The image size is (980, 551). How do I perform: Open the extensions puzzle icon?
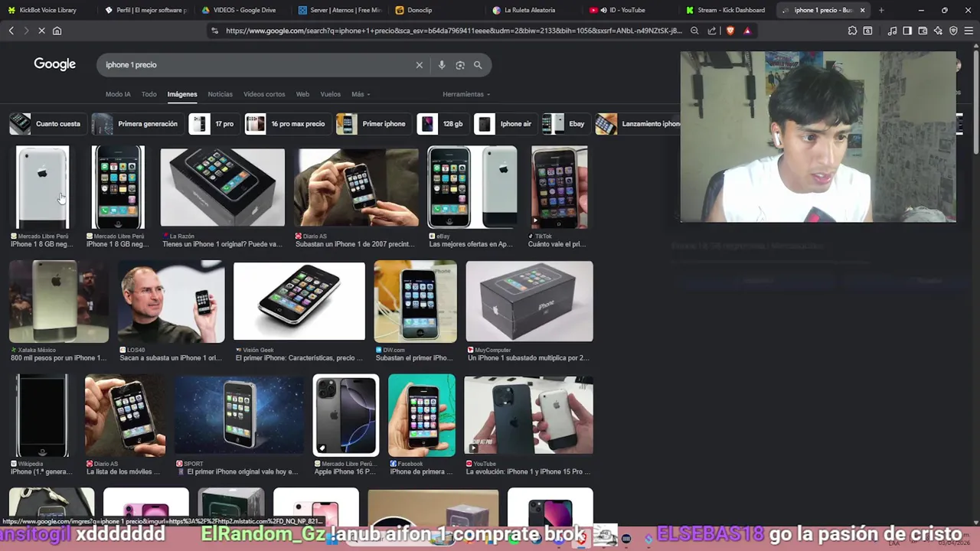[852, 31]
